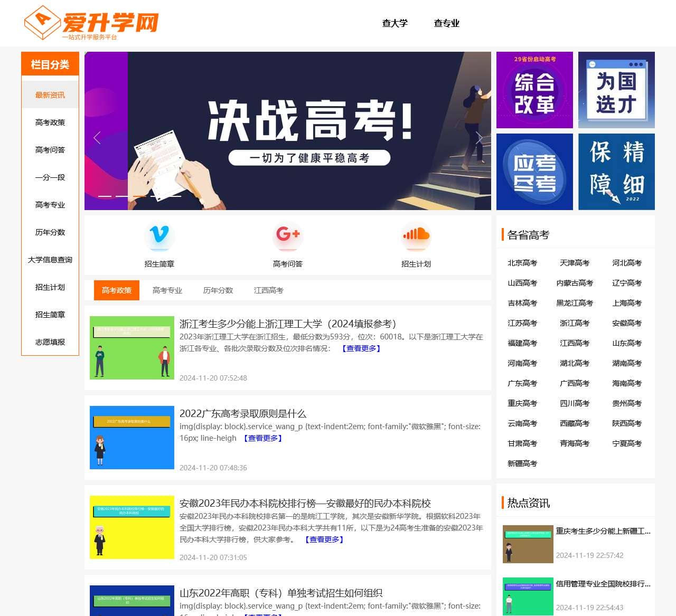Viewport: 676px width, 616px height.
Task: Open green thumbnail of 浙江理工大学 article
Action: [132, 348]
